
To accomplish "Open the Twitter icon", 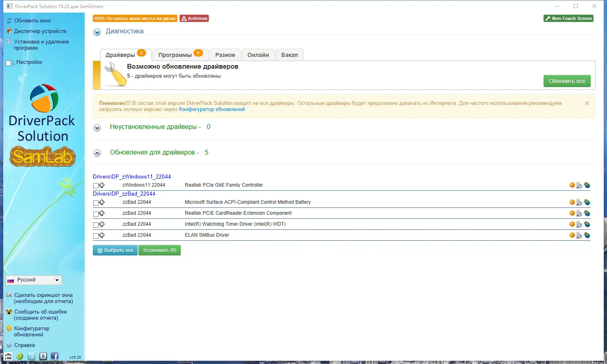I will (31, 356).
